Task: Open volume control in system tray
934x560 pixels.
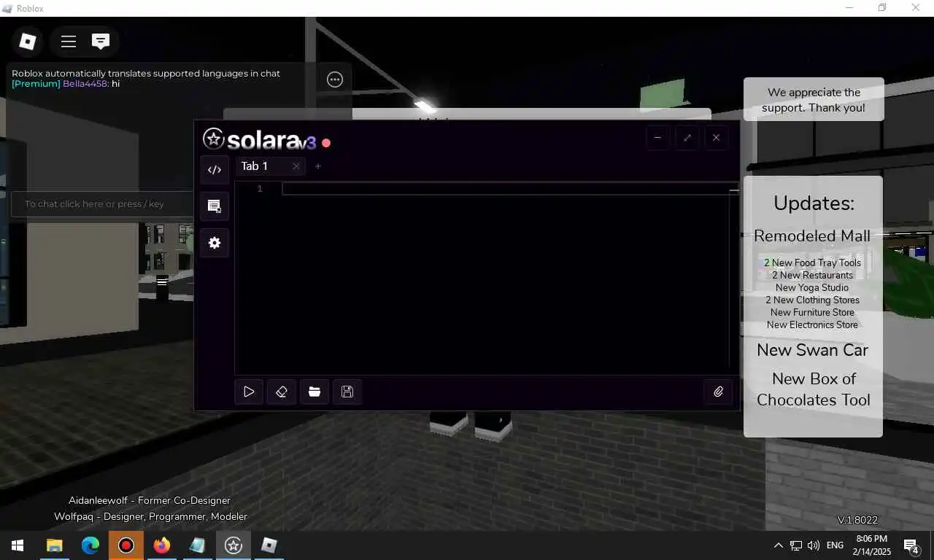Action: (x=814, y=545)
